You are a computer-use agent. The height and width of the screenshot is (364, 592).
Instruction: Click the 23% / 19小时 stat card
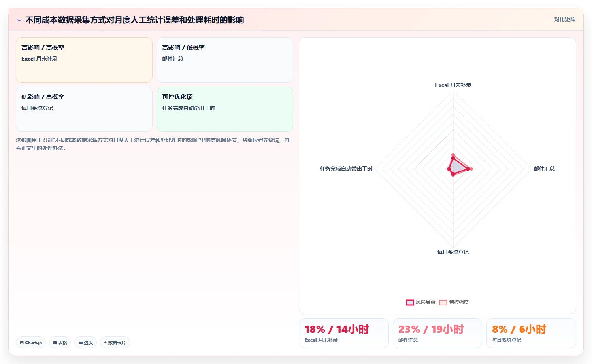pyautogui.click(x=437, y=333)
